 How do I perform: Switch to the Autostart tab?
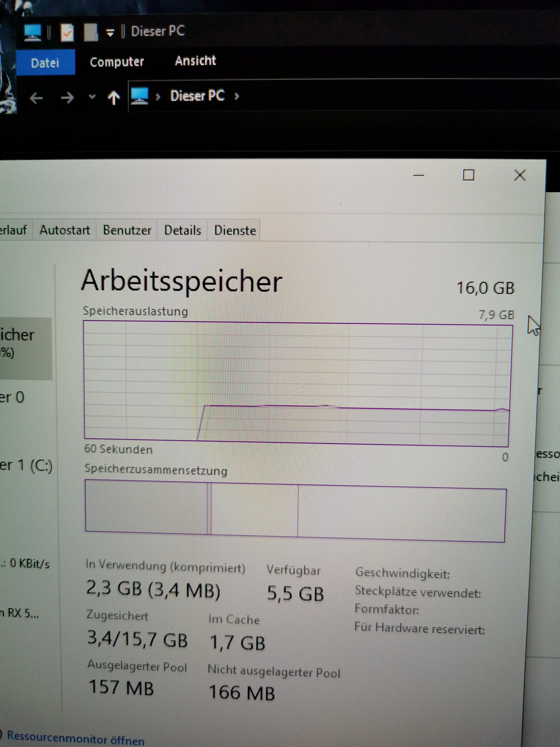click(65, 230)
